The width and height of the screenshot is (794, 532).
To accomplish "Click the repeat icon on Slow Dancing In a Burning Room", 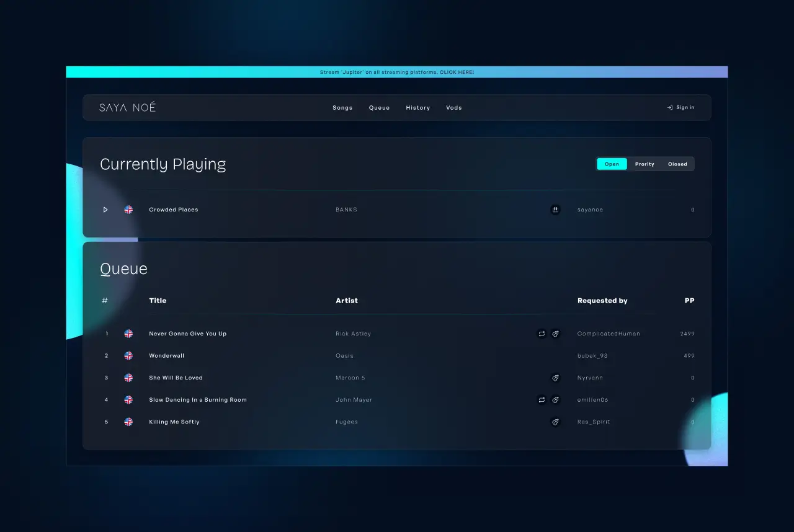I will click(542, 400).
